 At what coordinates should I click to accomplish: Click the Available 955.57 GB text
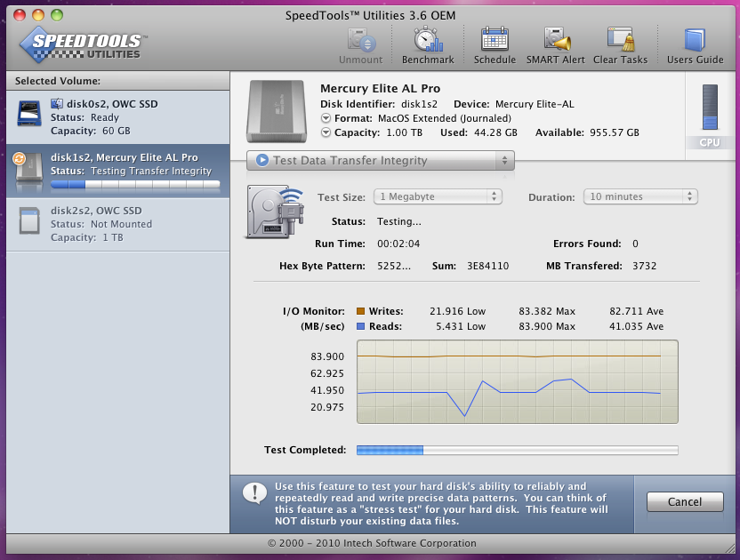tap(587, 132)
